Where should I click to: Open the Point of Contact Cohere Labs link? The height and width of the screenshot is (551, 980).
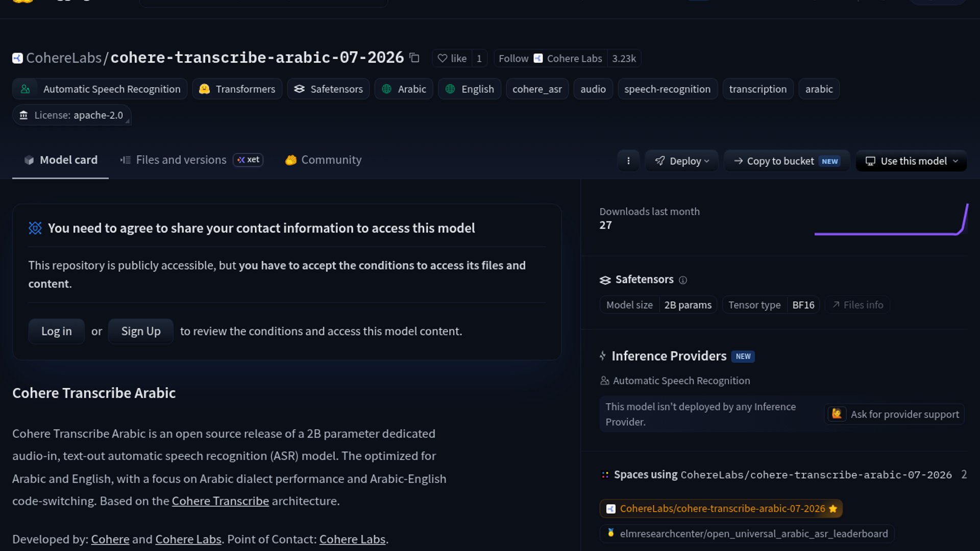click(x=352, y=539)
